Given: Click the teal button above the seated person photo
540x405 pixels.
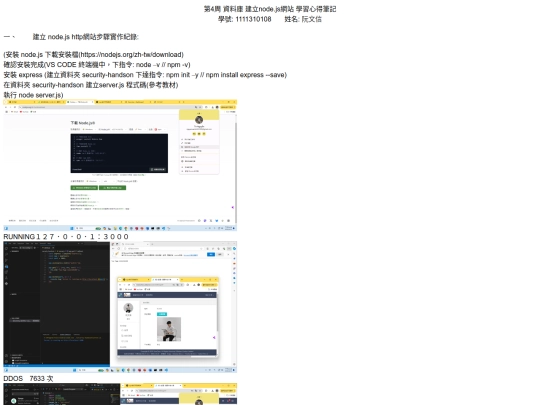Looking at the screenshot, I should [162, 314].
